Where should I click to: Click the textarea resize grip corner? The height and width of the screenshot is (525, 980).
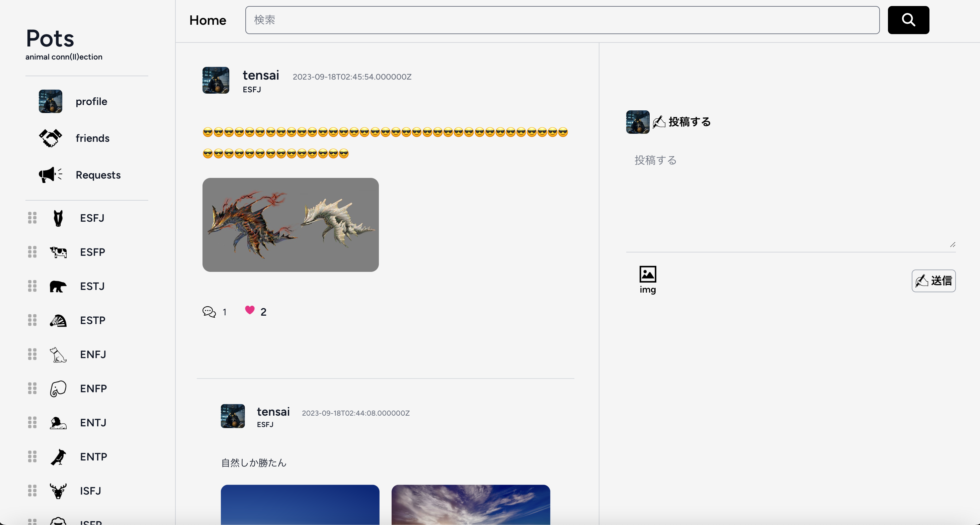point(953,244)
